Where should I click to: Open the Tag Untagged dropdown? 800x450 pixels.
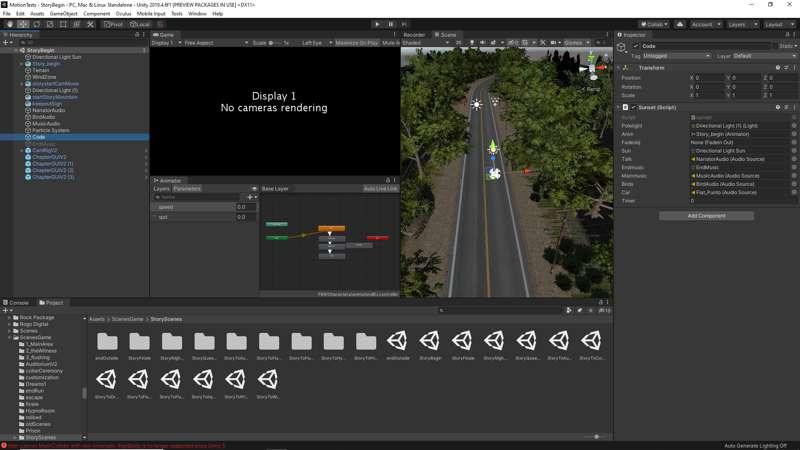pos(676,56)
